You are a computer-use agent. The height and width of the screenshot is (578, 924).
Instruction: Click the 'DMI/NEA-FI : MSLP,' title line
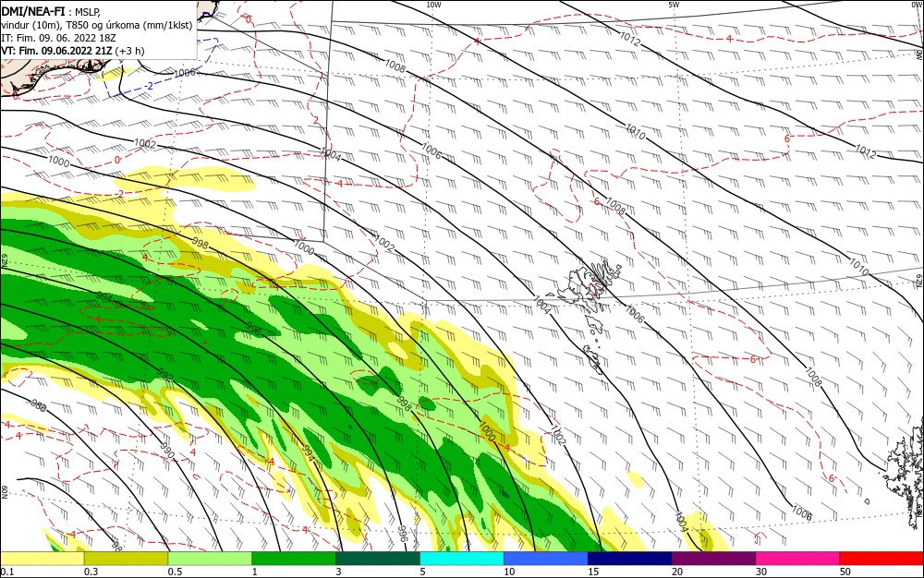51,10
